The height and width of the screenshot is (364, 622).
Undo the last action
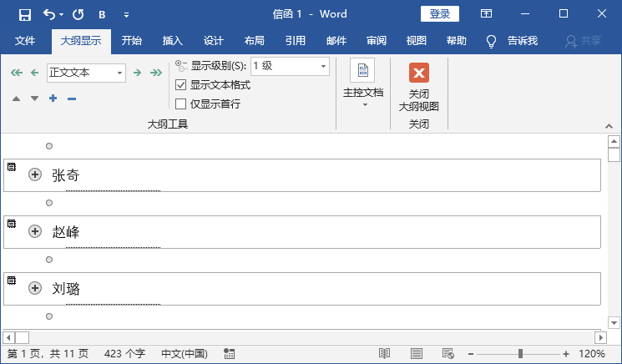(49, 15)
